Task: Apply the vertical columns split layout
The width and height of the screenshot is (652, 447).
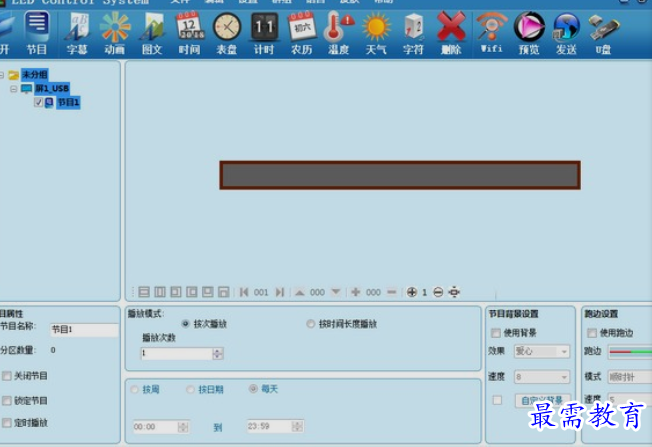Action: click(160, 292)
